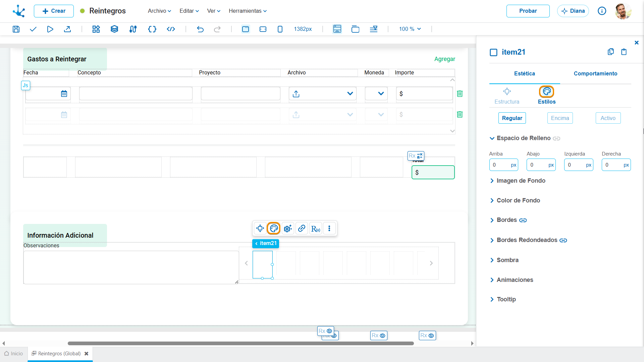
Task: Click item21 breadcrumb label
Action: tap(266, 243)
